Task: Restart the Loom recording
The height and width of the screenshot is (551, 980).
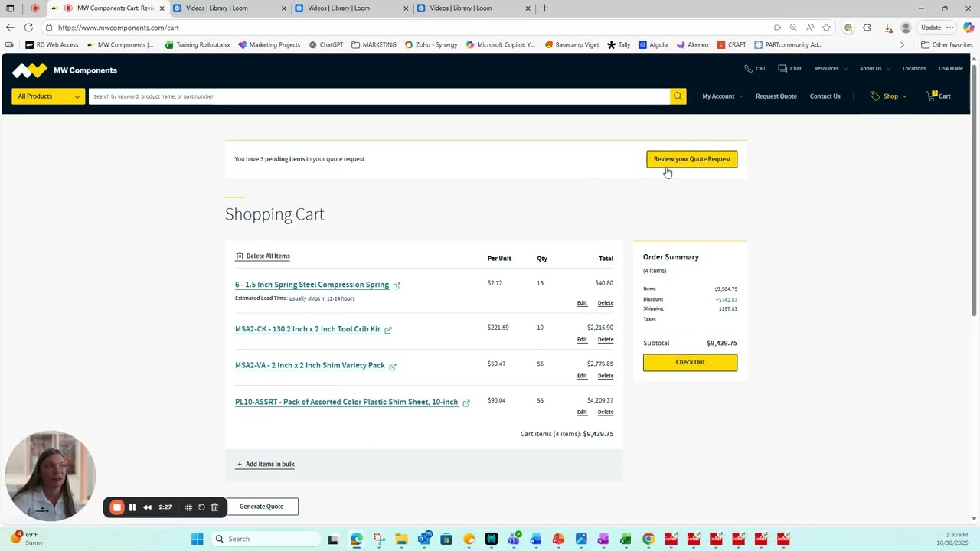Action: coord(201,507)
